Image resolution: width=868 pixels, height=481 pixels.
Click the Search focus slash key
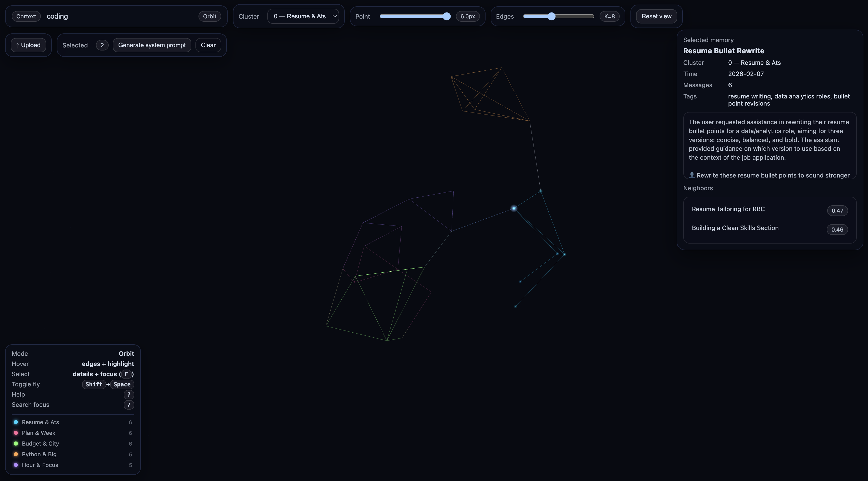coord(129,405)
